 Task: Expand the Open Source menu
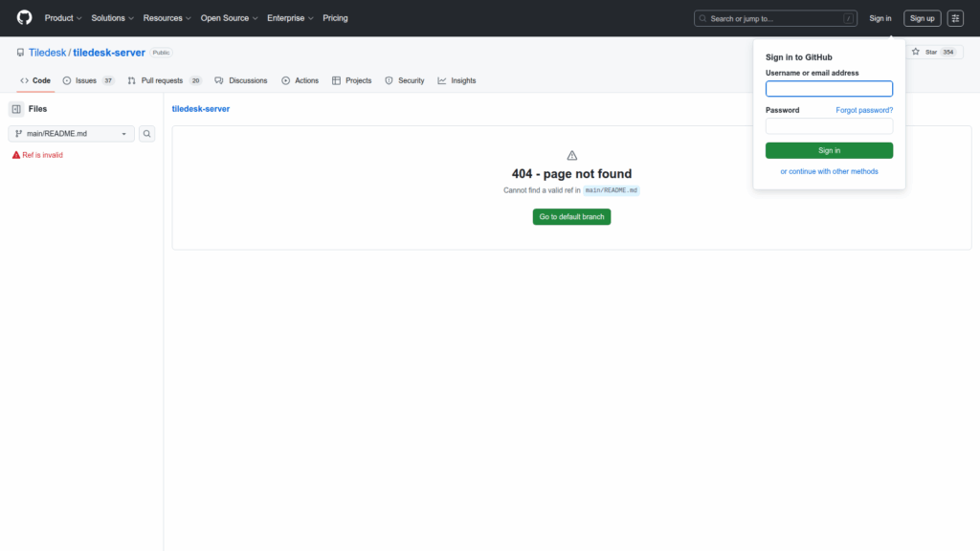coord(229,18)
